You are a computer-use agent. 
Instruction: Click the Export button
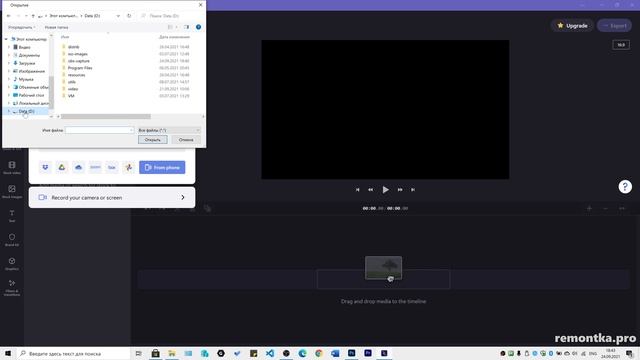point(615,26)
